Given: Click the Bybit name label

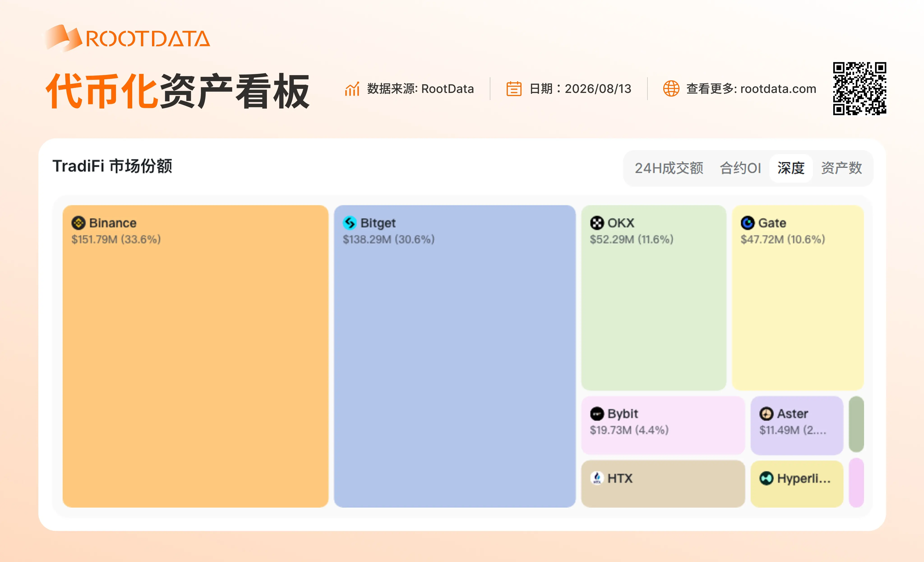Looking at the screenshot, I should coord(623,414).
